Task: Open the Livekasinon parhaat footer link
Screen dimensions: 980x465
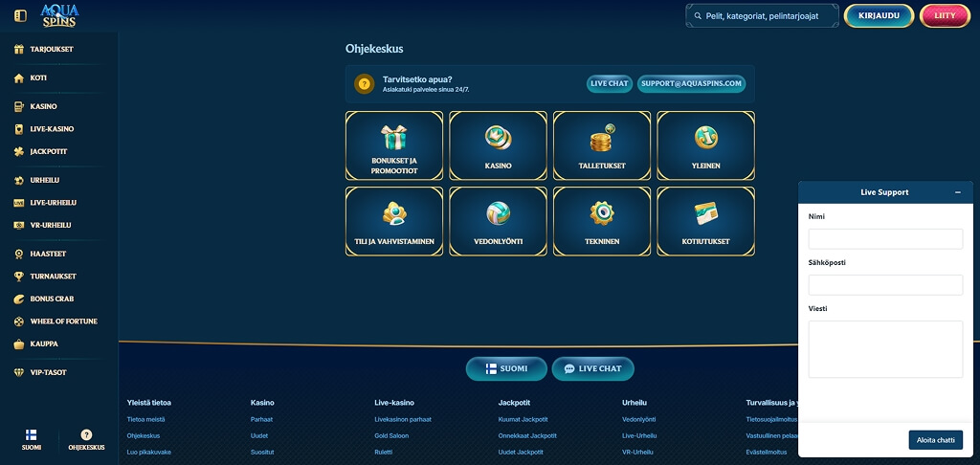Action: tap(403, 419)
